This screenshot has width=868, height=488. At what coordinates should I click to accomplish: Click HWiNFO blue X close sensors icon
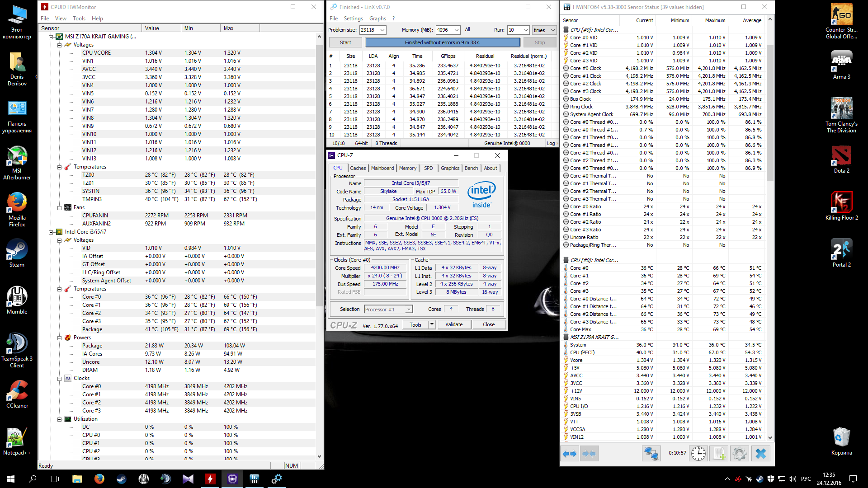(x=761, y=453)
